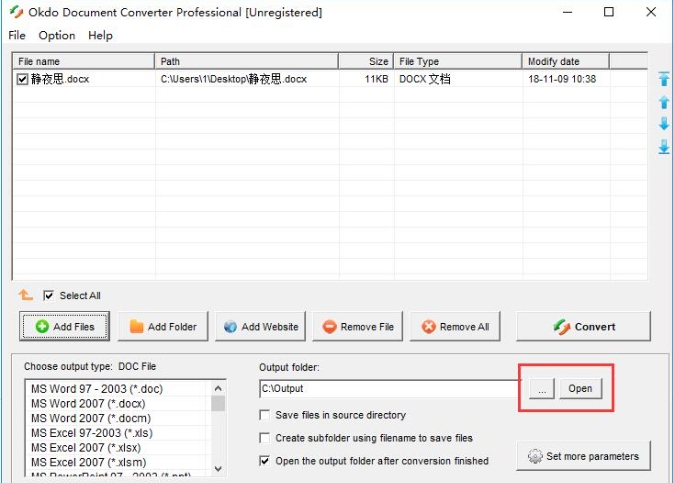This screenshot has width=673, height=483.
Task: Open the Help menu
Action: 100,35
